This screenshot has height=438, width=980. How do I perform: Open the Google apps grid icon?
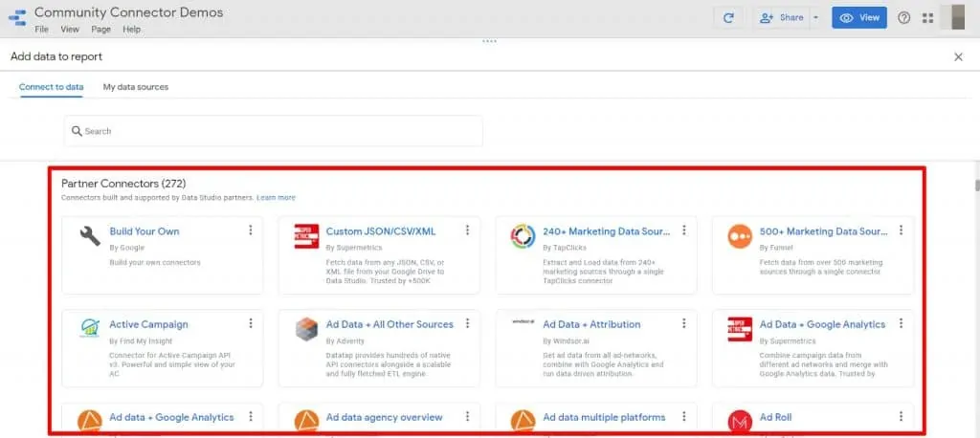click(926, 17)
